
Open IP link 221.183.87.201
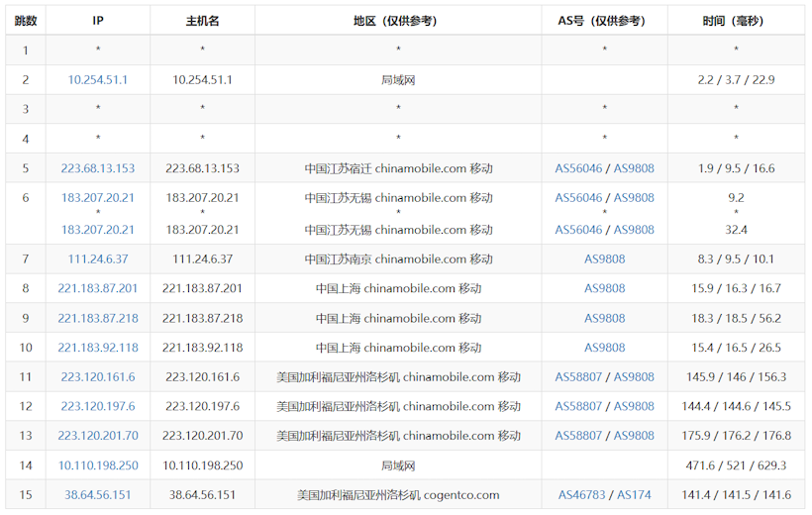[x=98, y=289]
